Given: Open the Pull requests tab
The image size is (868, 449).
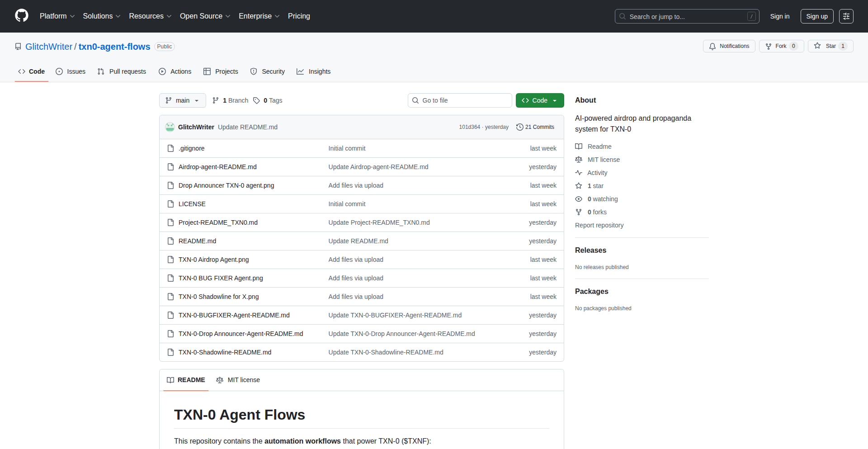Looking at the screenshot, I should click(122, 71).
